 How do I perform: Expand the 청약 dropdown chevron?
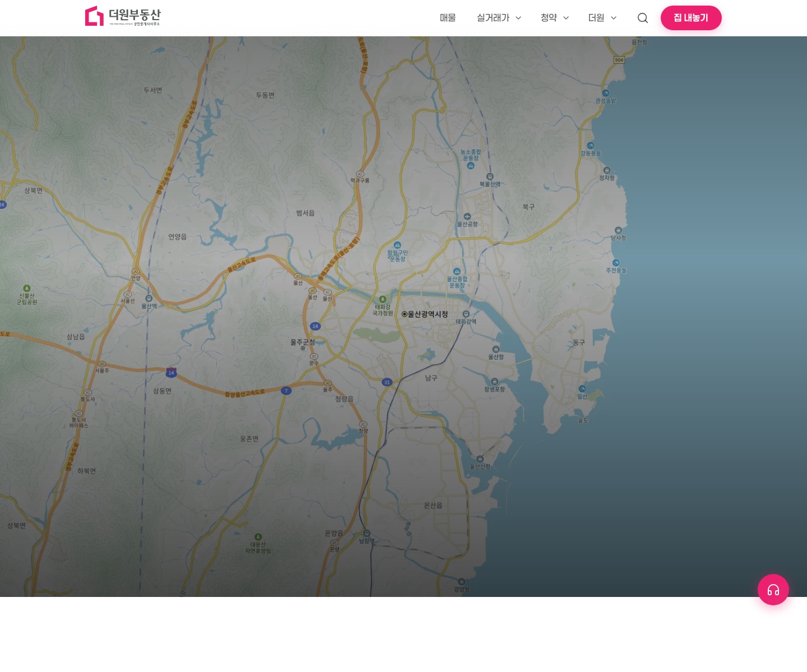click(566, 18)
